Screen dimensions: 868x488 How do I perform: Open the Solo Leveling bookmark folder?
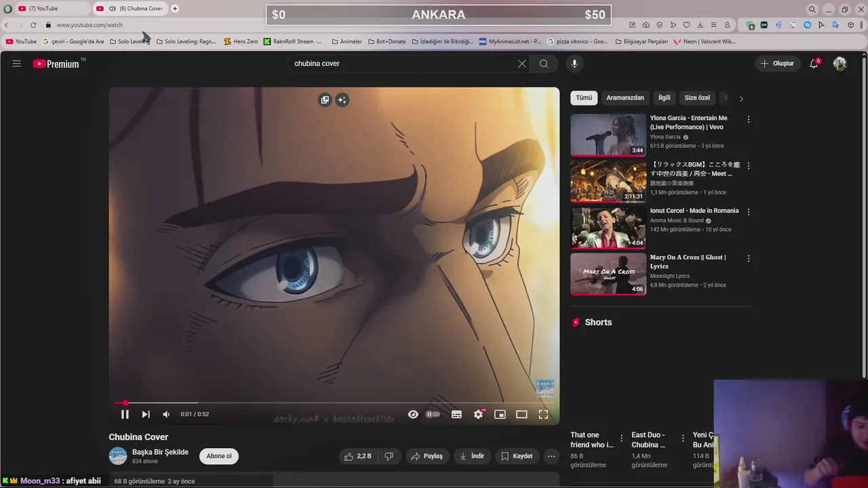130,41
